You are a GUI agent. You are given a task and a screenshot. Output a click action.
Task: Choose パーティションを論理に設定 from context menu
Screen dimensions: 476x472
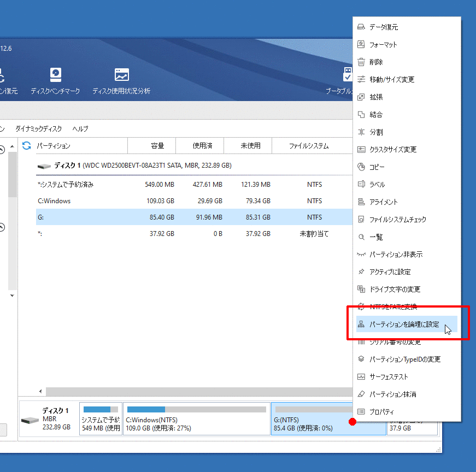[x=404, y=324]
